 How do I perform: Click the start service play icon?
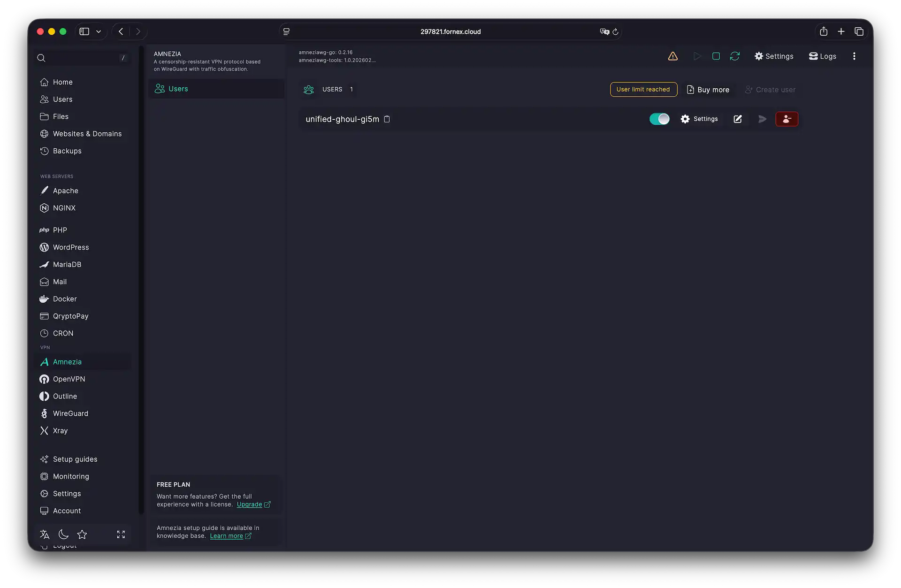[697, 56]
